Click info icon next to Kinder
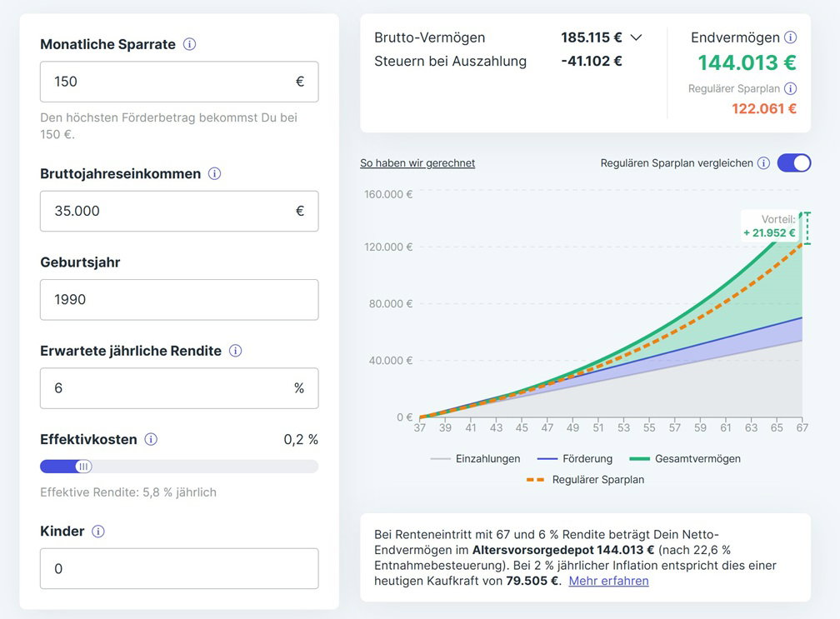This screenshot has width=840, height=619. click(x=98, y=532)
